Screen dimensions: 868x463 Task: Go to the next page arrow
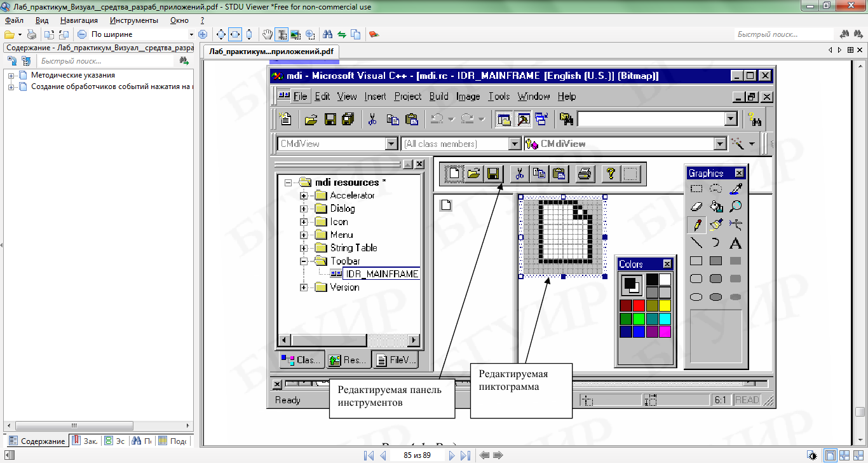[452, 455]
